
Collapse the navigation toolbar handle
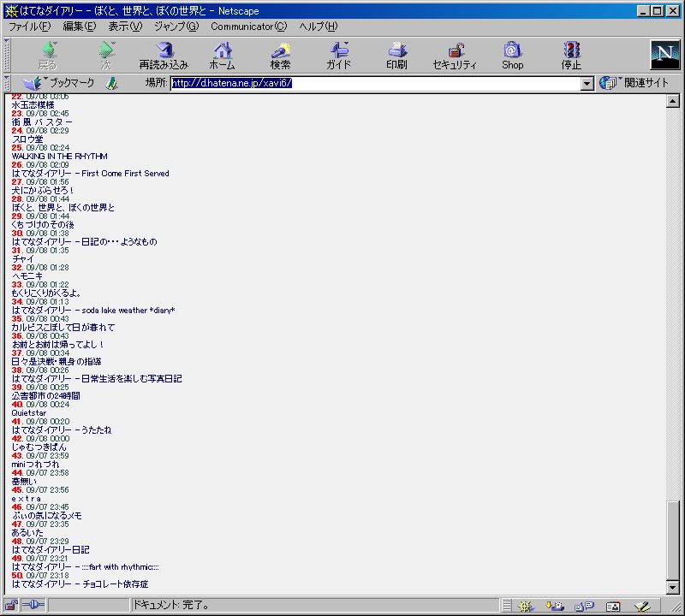click(x=7, y=55)
